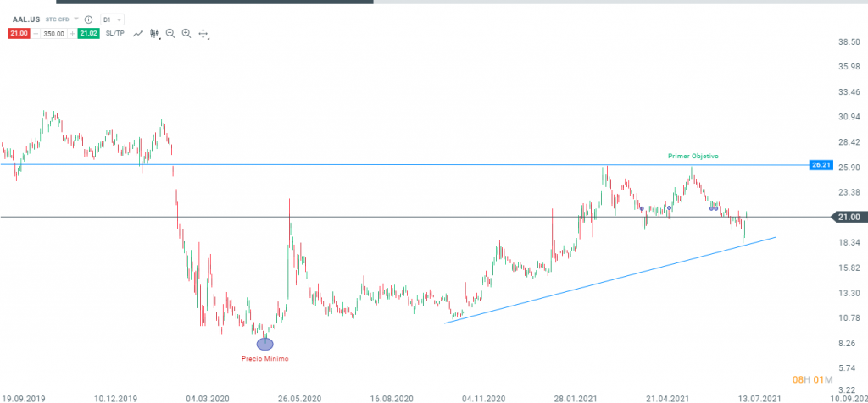Expand the STC CFD instrument dropdown arrow

tap(75, 19)
